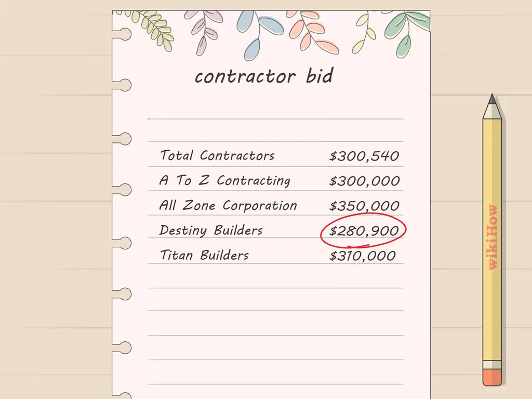Click the pencil's graphite tip

point(492,99)
